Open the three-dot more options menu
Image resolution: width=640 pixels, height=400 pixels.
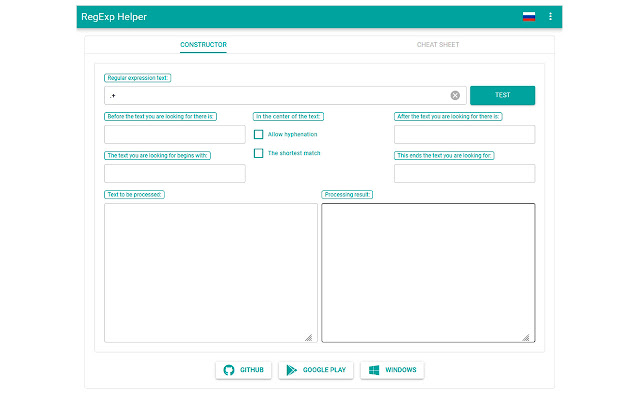pos(550,16)
